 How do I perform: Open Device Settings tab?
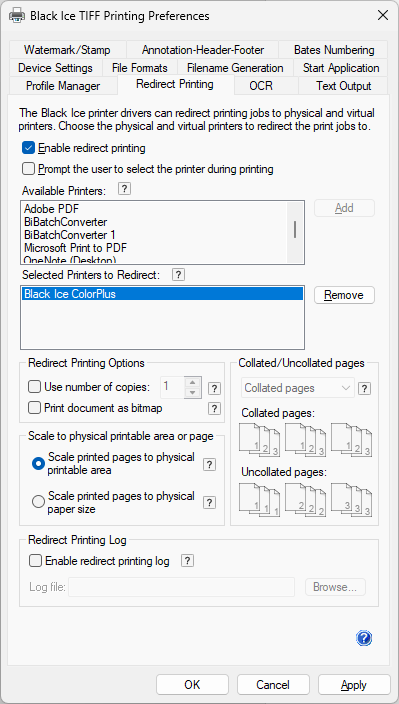(55, 68)
